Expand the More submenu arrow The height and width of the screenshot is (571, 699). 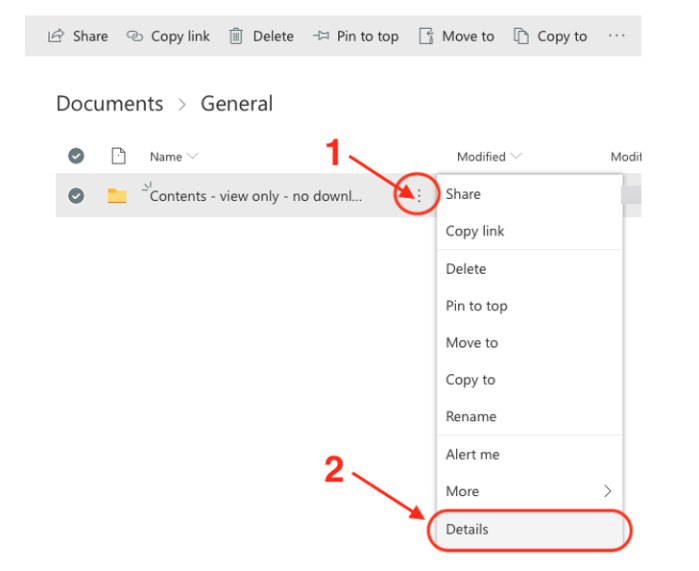(x=607, y=491)
